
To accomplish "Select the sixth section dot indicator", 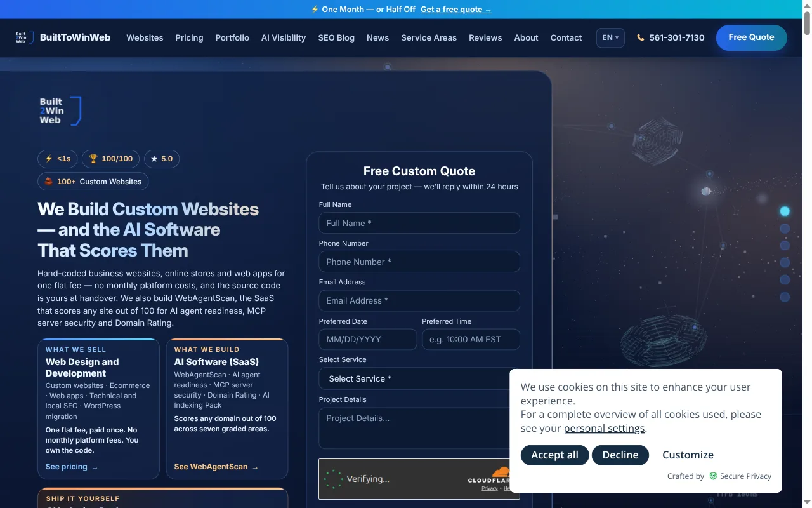I will pos(785,297).
